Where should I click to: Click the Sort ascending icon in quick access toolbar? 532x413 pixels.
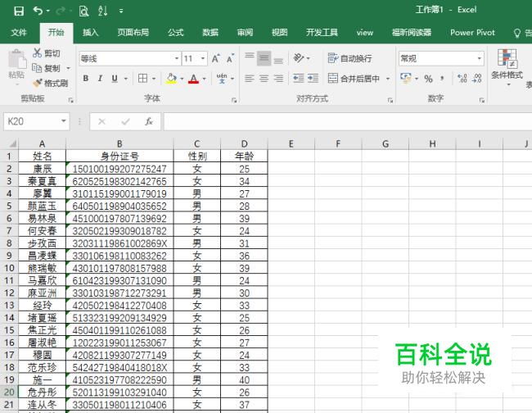point(102,11)
